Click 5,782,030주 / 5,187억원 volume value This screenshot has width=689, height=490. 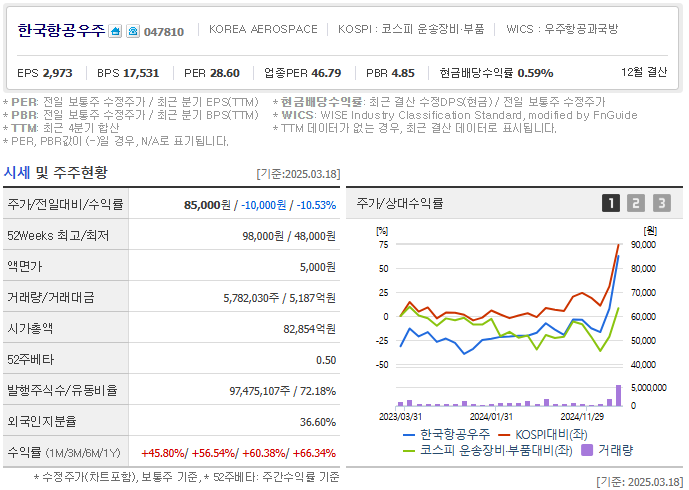click(279, 298)
